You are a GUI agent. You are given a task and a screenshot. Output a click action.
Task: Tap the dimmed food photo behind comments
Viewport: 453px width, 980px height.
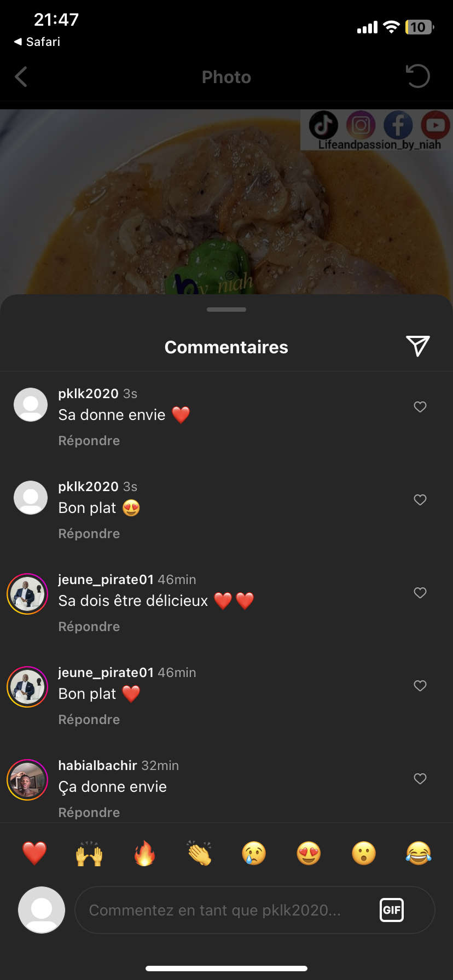point(164,208)
